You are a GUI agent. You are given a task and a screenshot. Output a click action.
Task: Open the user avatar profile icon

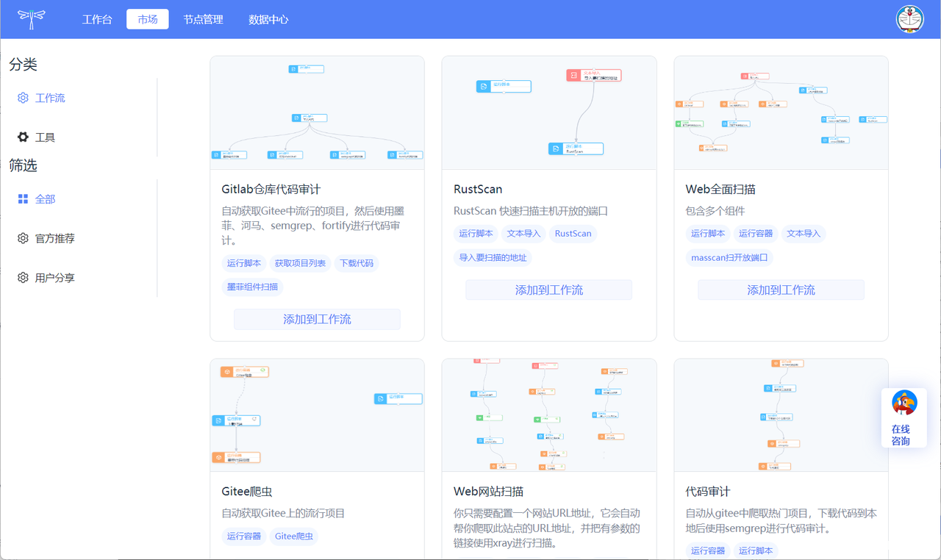point(909,19)
